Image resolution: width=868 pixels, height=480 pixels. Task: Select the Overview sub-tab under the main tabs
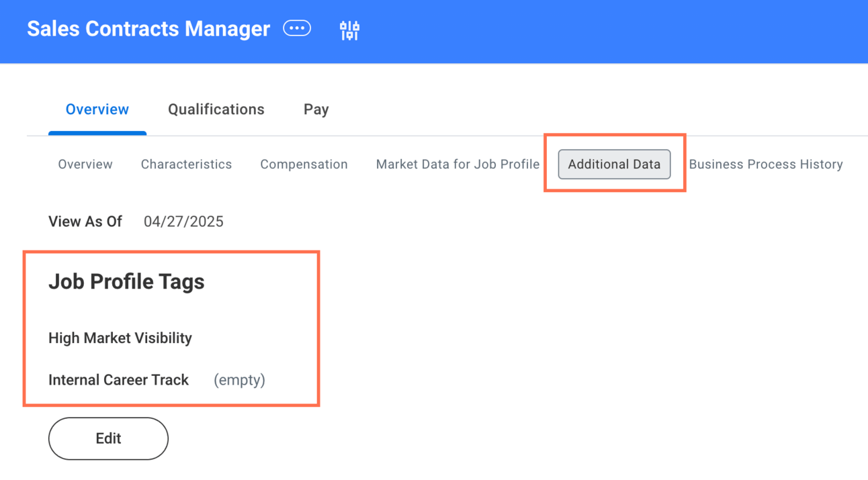(85, 164)
